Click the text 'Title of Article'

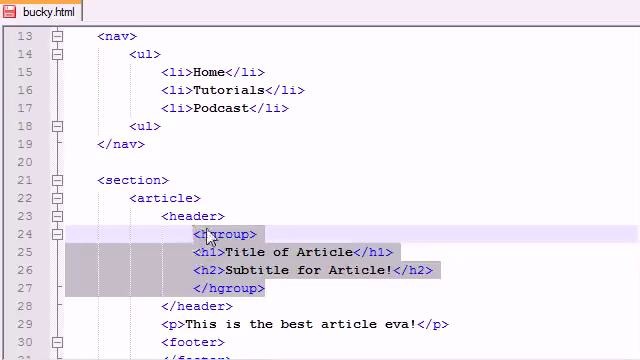pos(289,252)
